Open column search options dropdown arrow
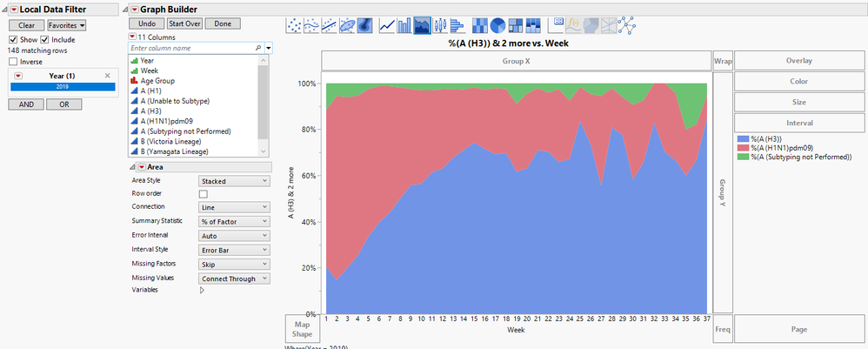 [269, 48]
